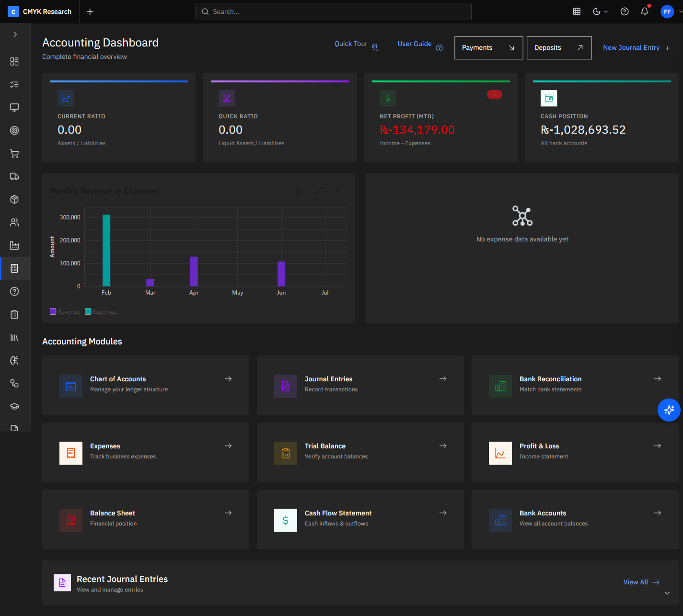View All recent journal entries
Viewport: 683px width, 616px height.
point(641,582)
